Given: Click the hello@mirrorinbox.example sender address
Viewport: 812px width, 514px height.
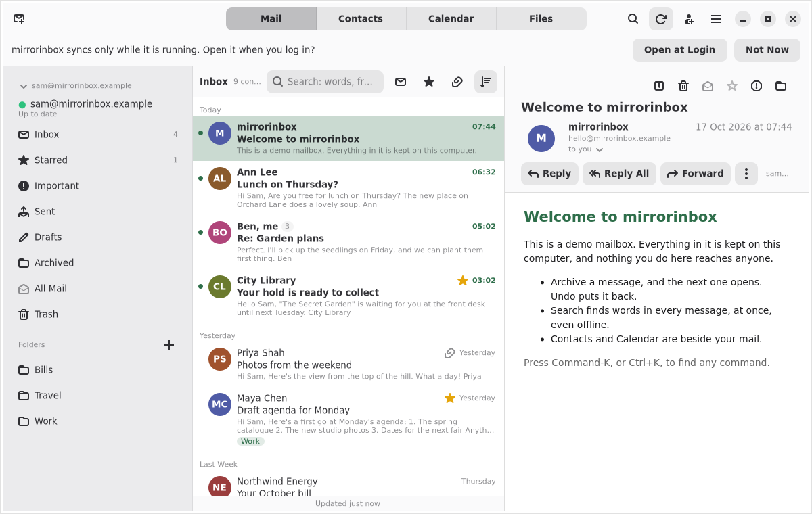Looking at the screenshot, I should click(x=619, y=139).
